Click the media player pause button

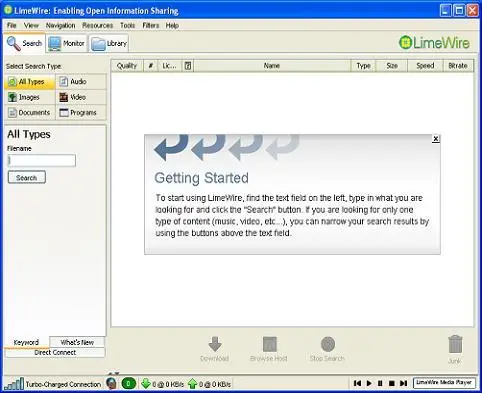pos(380,383)
